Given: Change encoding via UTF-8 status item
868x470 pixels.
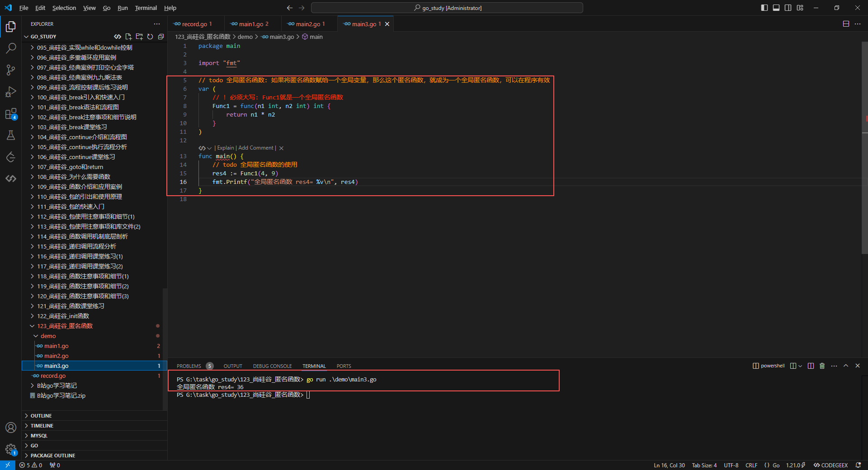Looking at the screenshot, I should click(x=731, y=465).
